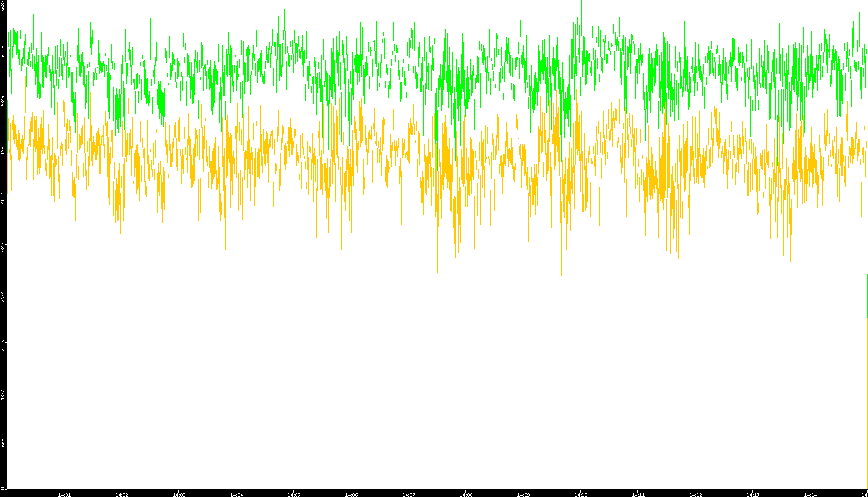Click the 14:01 time axis label
This screenshot has width=868, height=497.
tap(64, 495)
